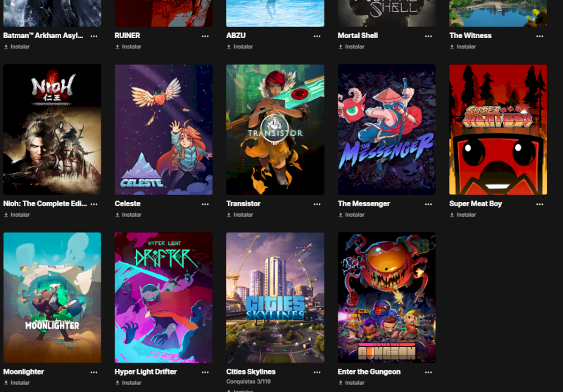Open the Cities Skylines cover art
This screenshot has width=563, height=392.
pyautogui.click(x=275, y=298)
